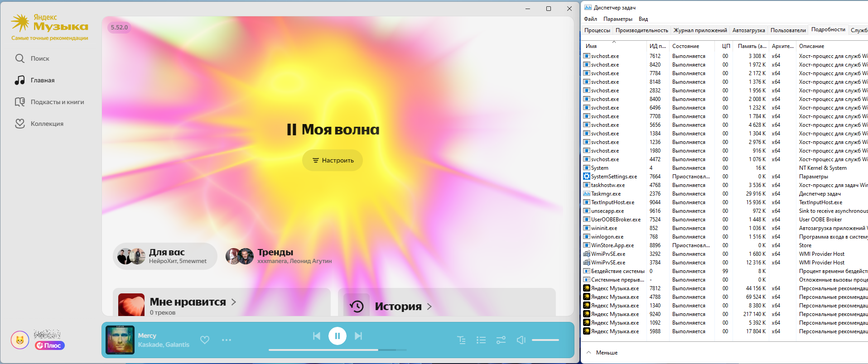868x364 pixels.
Task: Select the taskhostw.exe process row
Action: pyautogui.click(x=725, y=185)
